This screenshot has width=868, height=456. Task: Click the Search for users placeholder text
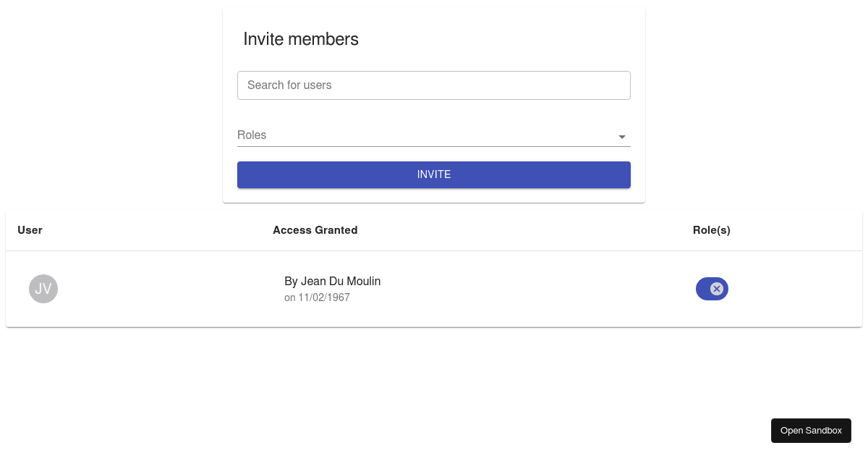pyautogui.click(x=289, y=85)
